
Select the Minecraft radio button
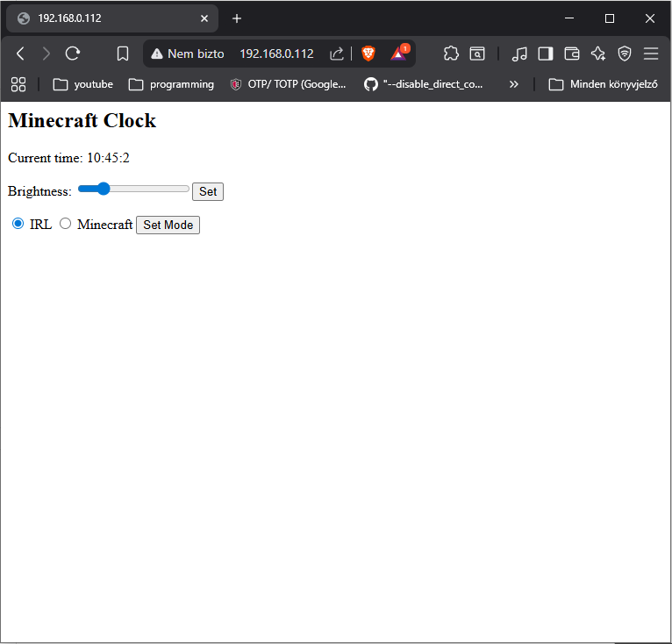[65, 224]
